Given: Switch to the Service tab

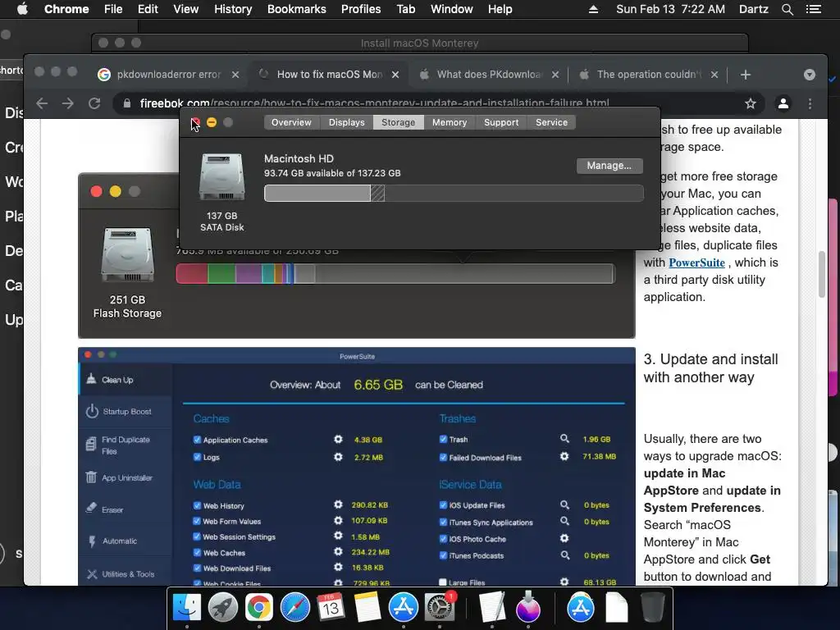Looking at the screenshot, I should 552,122.
